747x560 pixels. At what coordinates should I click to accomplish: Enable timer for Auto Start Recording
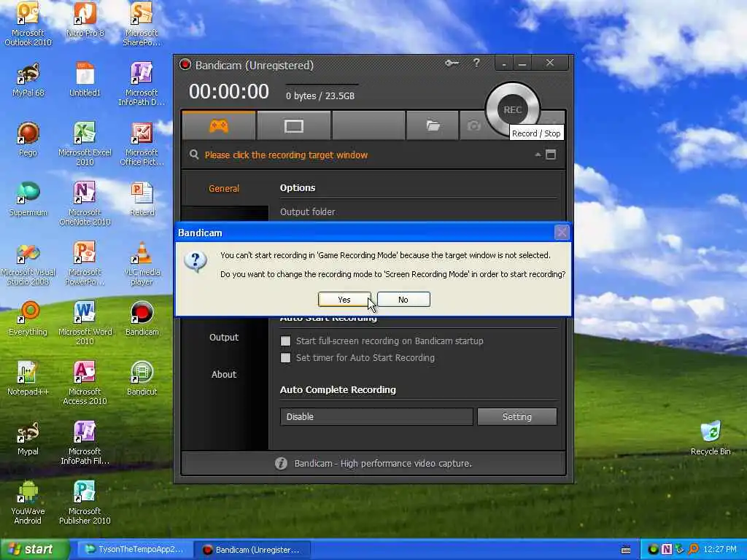click(x=285, y=357)
